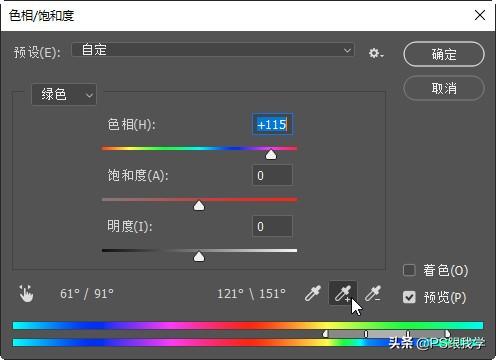Image resolution: width=496 pixels, height=360 pixels.
Task: Open the 预设 preset dropdown showing 自定
Action: point(213,50)
